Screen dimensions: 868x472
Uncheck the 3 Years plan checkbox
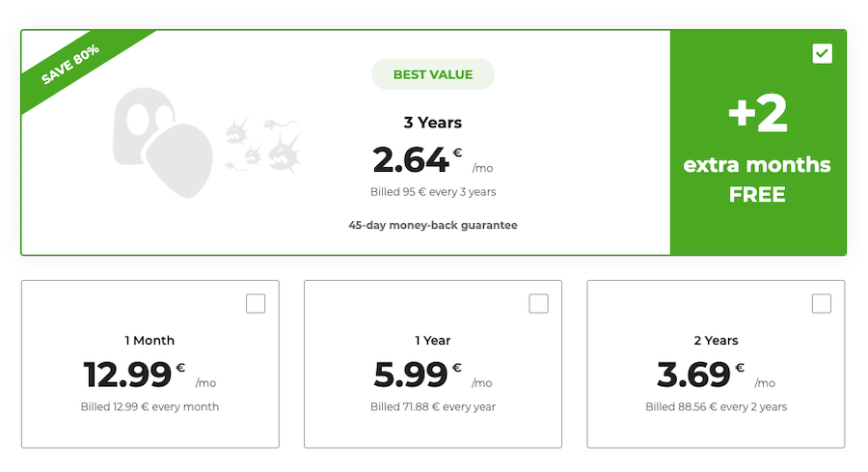click(822, 54)
